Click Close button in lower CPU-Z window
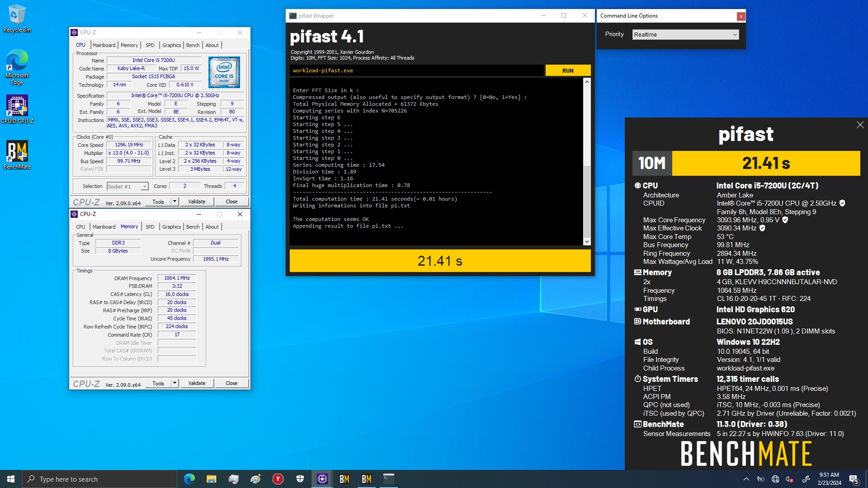 231,383
